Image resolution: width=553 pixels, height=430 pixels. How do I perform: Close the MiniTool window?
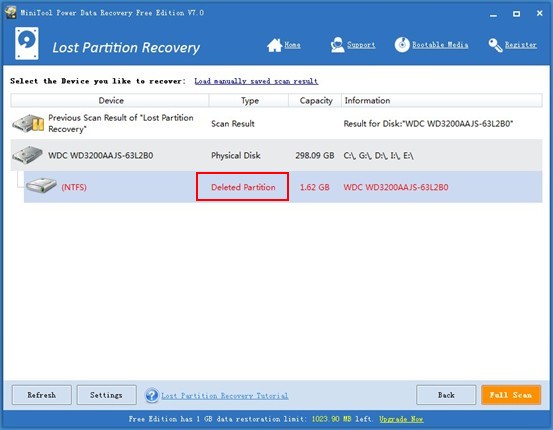[540, 13]
